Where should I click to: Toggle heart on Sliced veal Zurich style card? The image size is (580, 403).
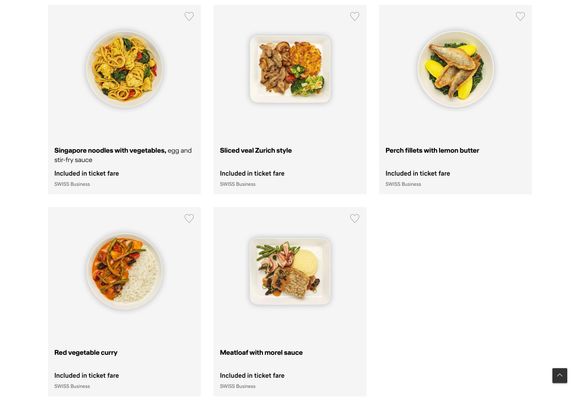click(x=355, y=16)
